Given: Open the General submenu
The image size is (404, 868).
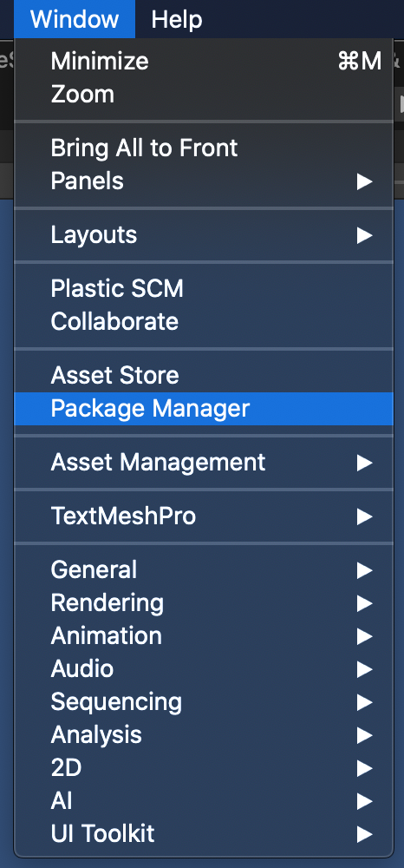Looking at the screenshot, I should pyautogui.click(x=204, y=570).
